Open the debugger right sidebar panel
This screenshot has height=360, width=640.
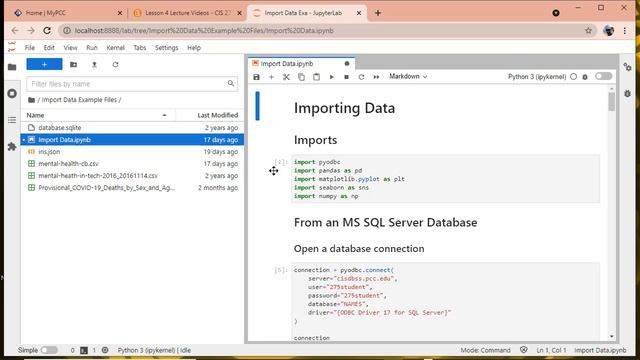click(627, 93)
